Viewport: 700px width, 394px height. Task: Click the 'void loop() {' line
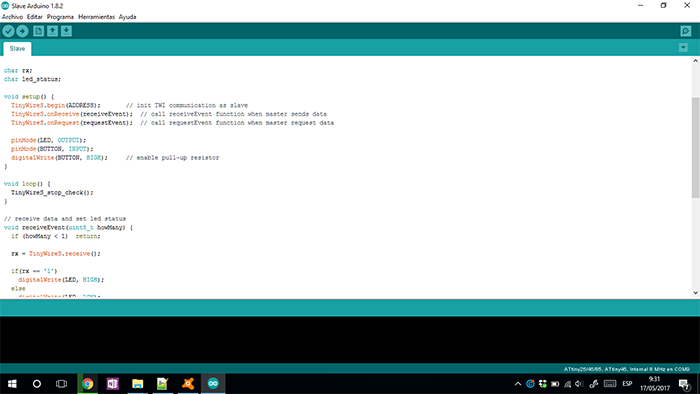coord(27,184)
